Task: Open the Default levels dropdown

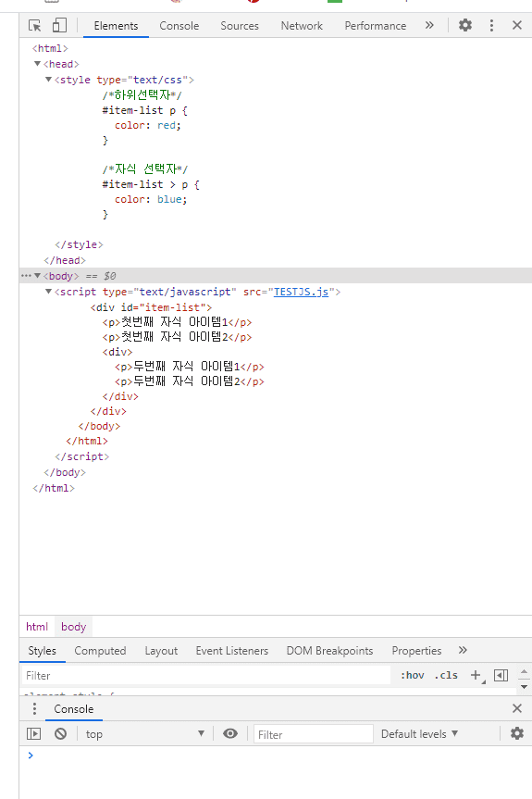Action: click(x=419, y=734)
